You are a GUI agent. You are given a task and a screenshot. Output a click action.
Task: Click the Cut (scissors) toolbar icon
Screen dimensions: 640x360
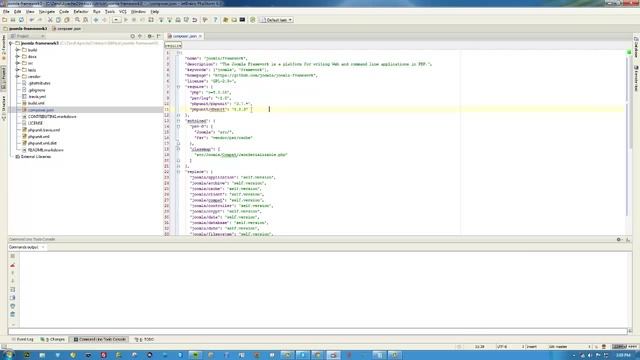pos(50,20)
